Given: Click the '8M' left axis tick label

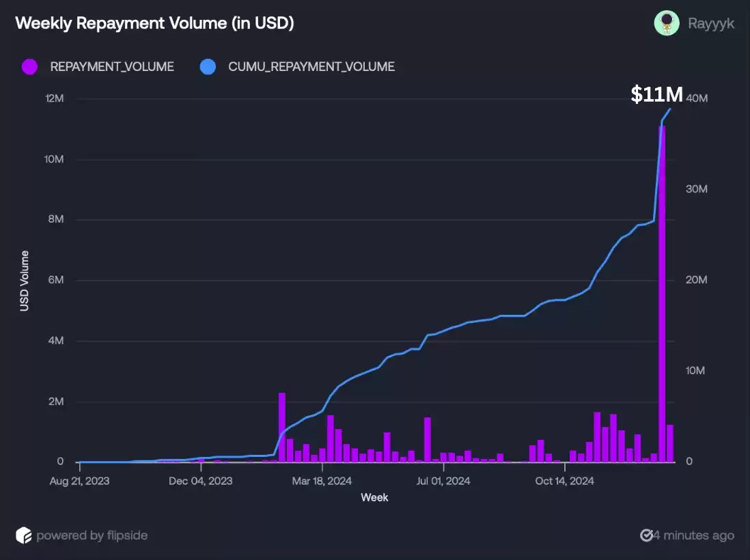Looking at the screenshot, I should pyautogui.click(x=56, y=219).
